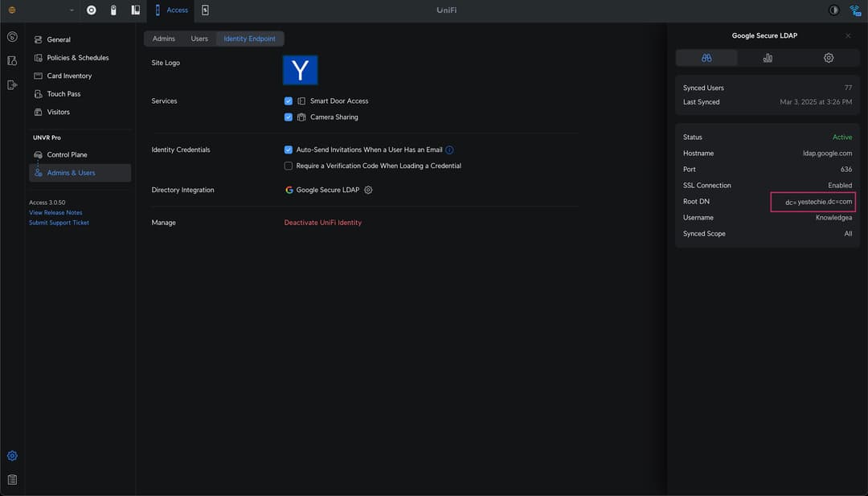Click the Active status value

[x=842, y=137]
